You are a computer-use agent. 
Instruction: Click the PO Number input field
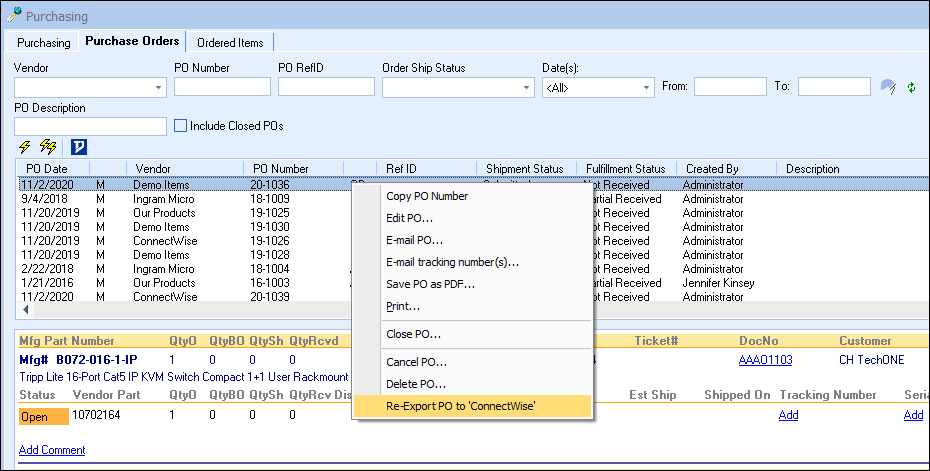pos(222,87)
